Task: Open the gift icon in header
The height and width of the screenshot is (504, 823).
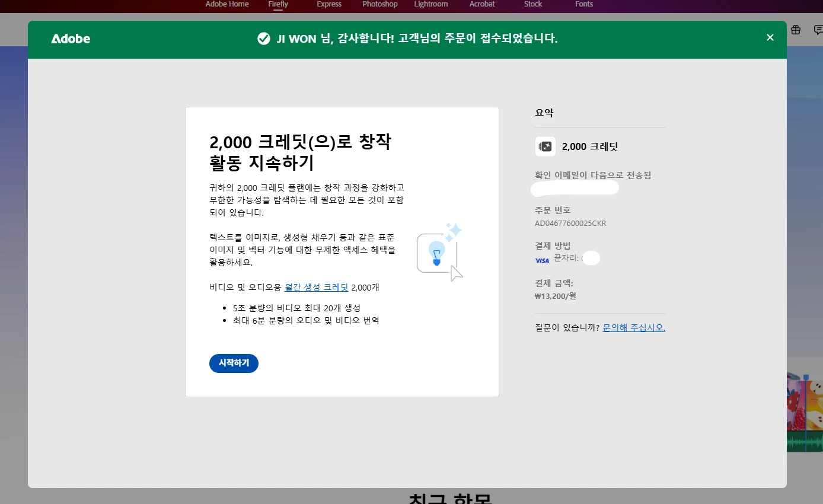Action: point(796,30)
